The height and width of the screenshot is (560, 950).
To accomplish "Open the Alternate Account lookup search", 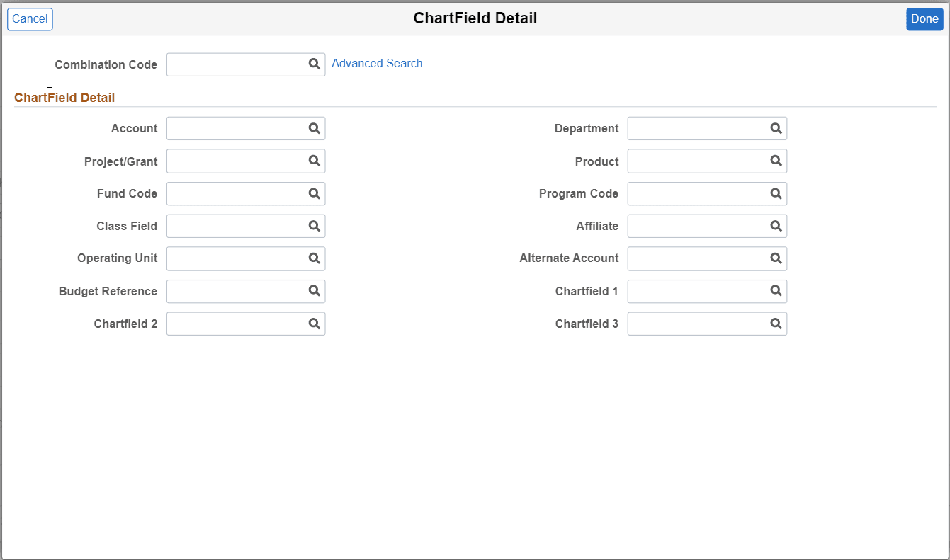I will [776, 258].
